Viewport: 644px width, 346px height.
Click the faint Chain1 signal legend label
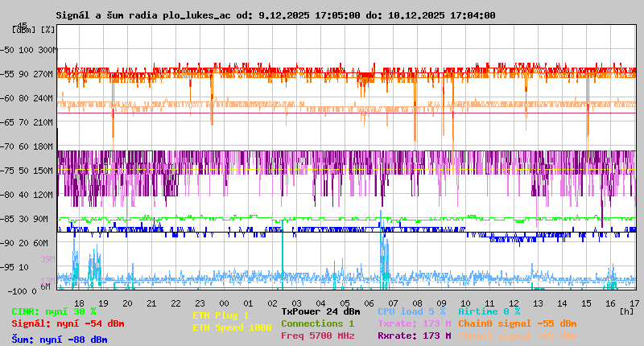518,336
